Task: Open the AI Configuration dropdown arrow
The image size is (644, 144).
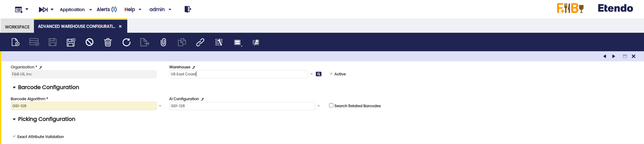Action: tap(319, 106)
